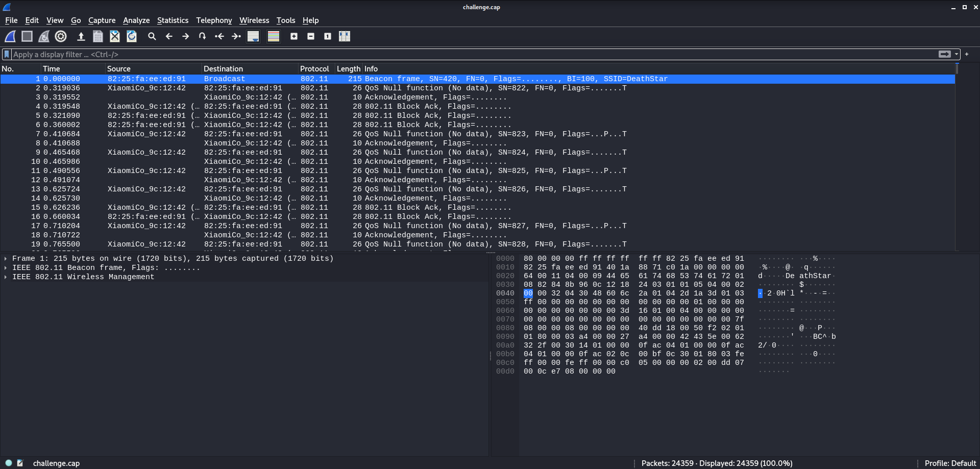
Task: Select packet 2 QoS Null function SN=822
Action: coord(477,88)
